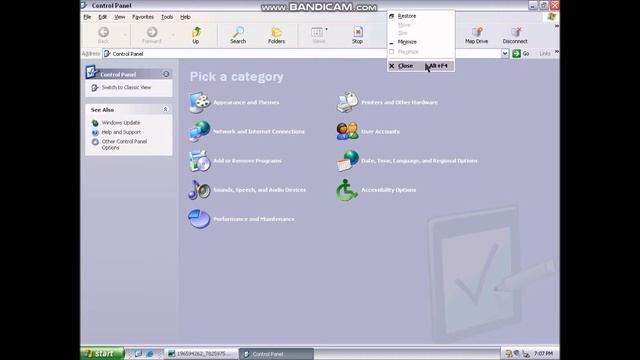Click the Go button

(521, 53)
